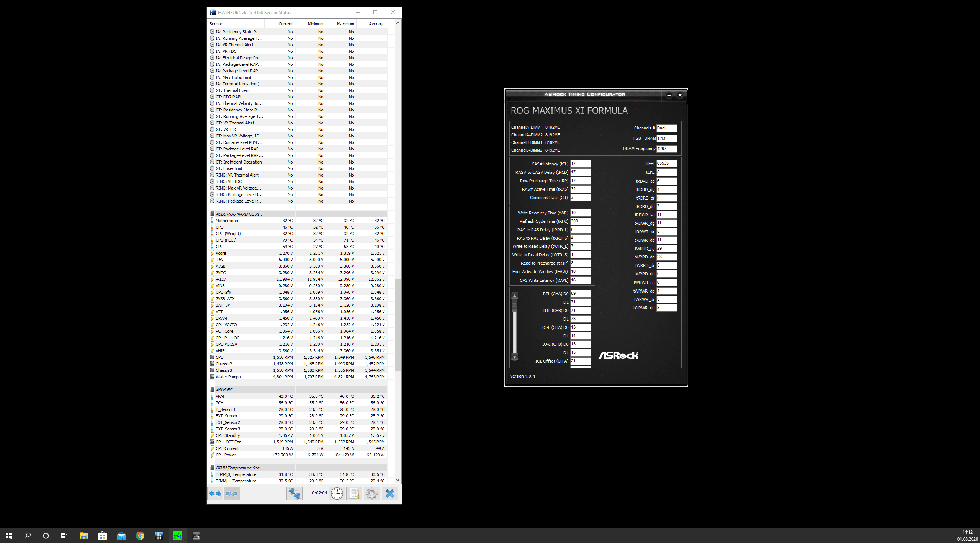This screenshot has width=980, height=543.
Task: Click the Maximum column header
Action: (x=341, y=24)
